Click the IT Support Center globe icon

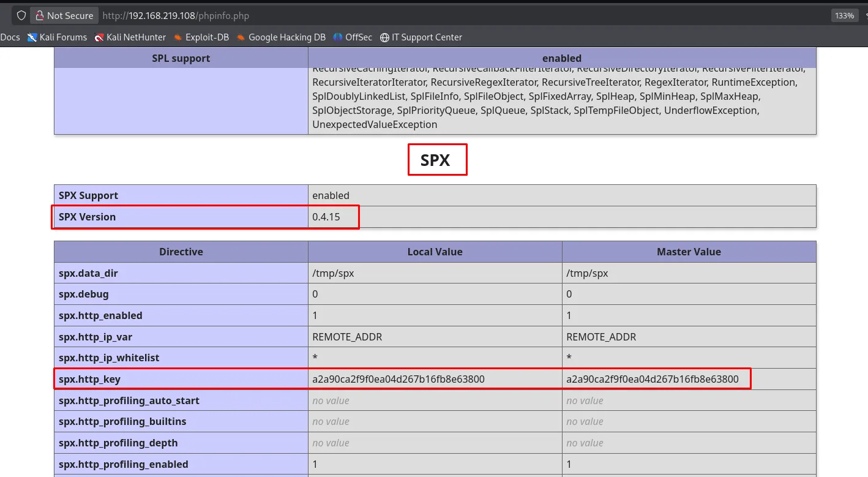(384, 37)
